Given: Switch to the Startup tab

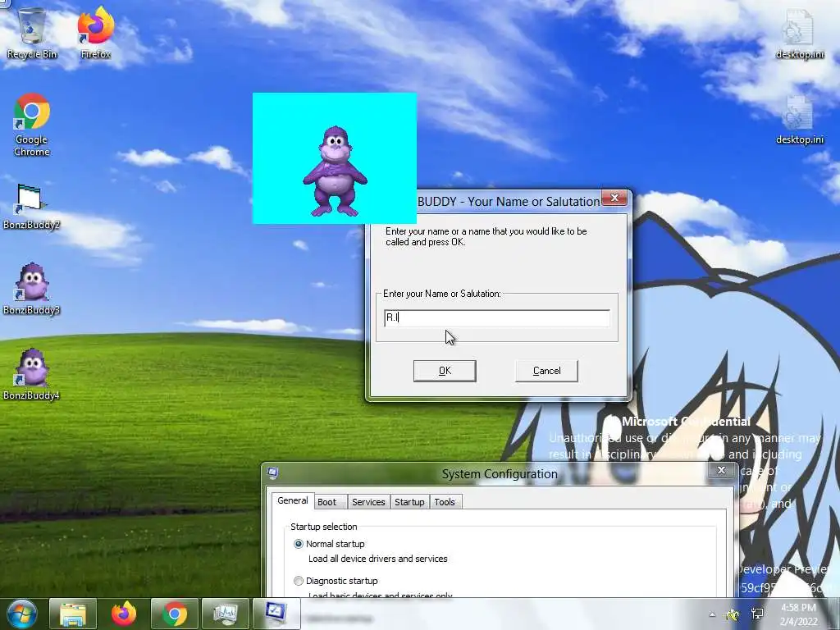Looking at the screenshot, I should [409, 502].
